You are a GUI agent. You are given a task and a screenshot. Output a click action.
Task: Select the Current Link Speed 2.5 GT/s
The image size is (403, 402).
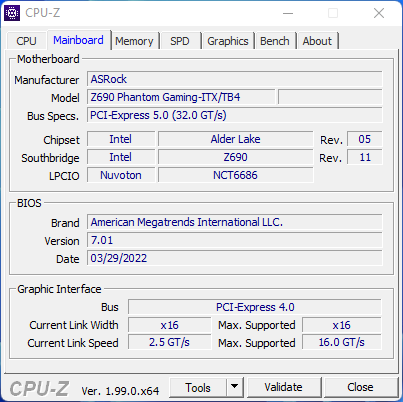click(170, 343)
